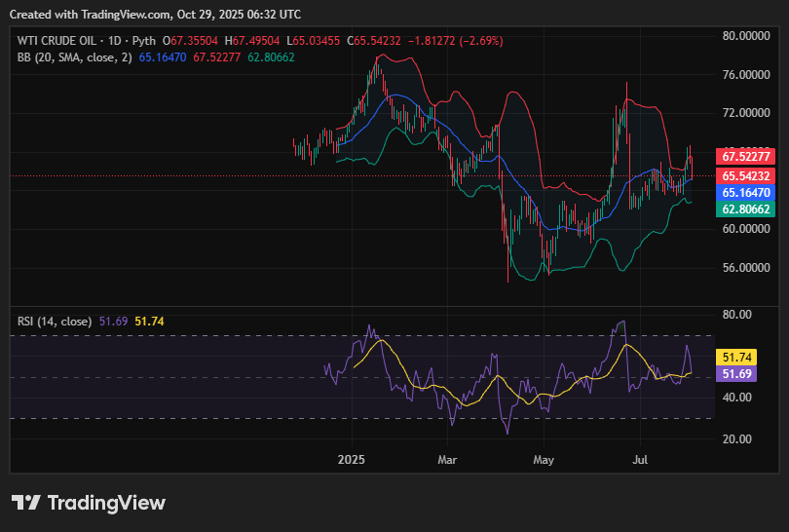The width and height of the screenshot is (789, 532).
Task: Click the RSI pane 20.00 axis label
Action: (735, 438)
